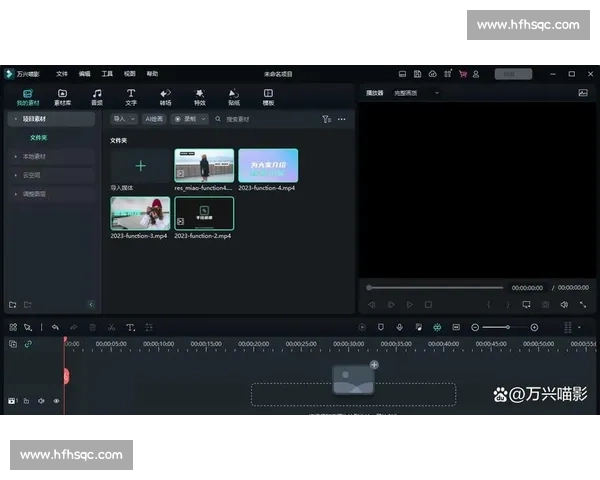Collapse the 项目素材 tree section
This screenshot has height=480, width=600.
(15, 119)
